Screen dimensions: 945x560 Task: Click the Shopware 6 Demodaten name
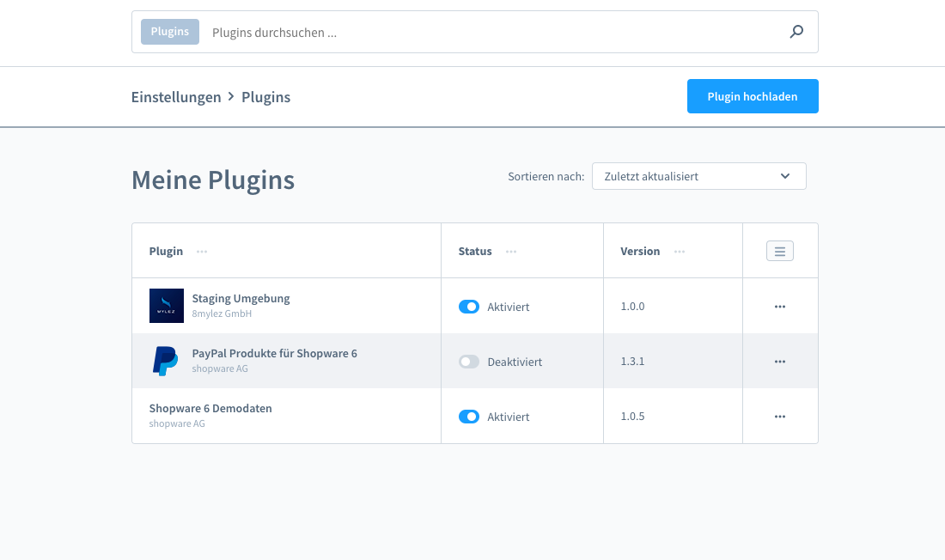(x=210, y=408)
